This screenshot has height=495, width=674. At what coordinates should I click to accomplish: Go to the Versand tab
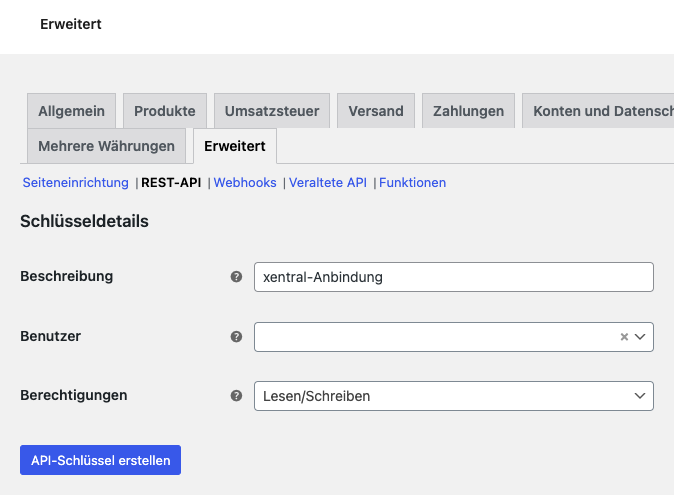tap(375, 111)
